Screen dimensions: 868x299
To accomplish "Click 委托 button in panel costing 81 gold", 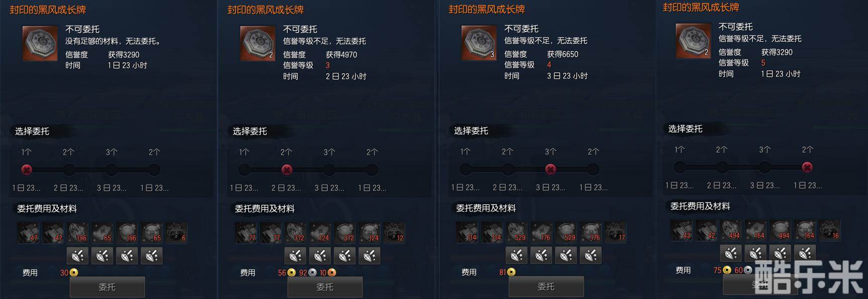I will pos(546,286).
